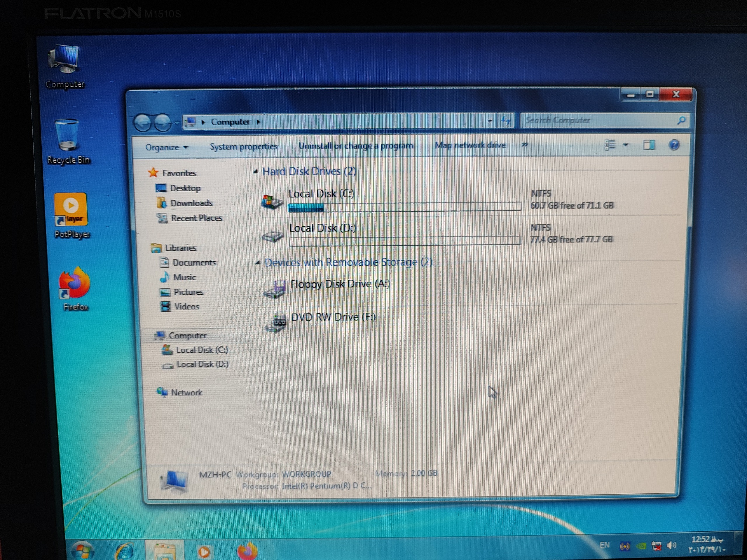This screenshot has height=560, width=747.
Task: Select Downloads in Favorites sidebar
Action: click(191, 203)
